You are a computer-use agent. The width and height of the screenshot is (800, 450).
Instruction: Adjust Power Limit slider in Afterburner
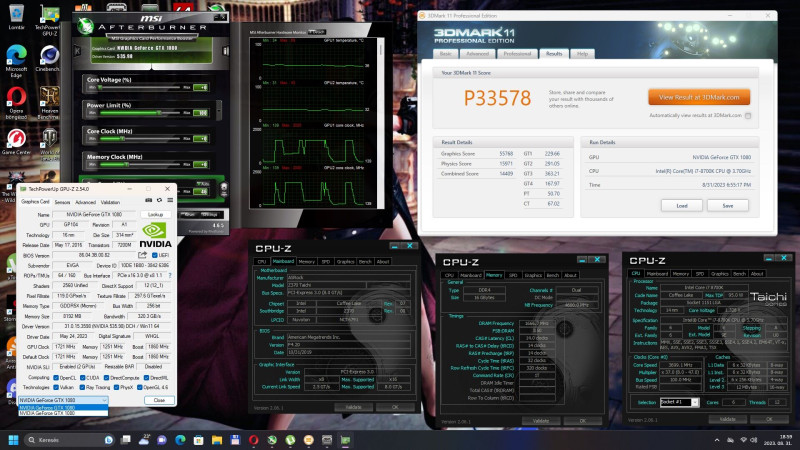click(x=140, y=112)
